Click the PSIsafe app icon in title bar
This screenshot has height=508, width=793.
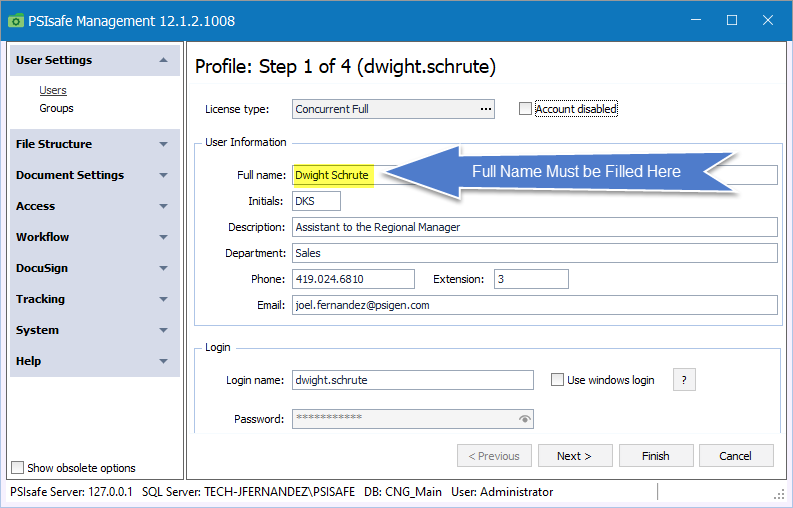point(16,21)
